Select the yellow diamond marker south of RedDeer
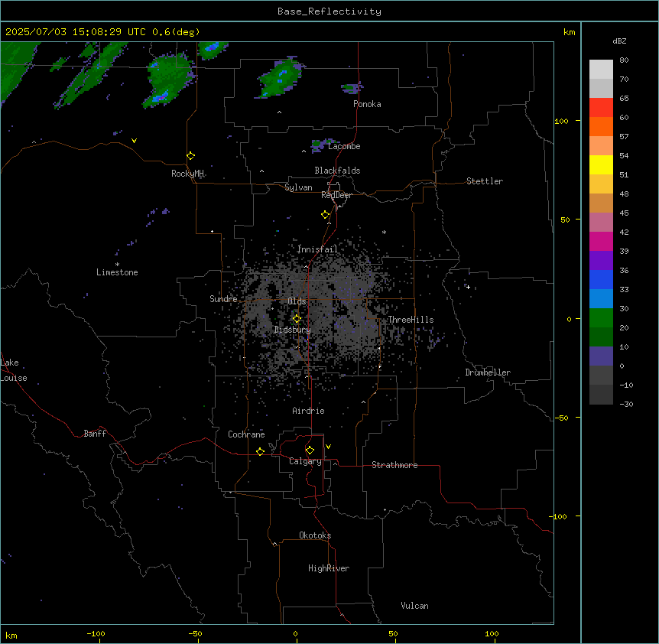The width and height of the screenshot is (659, 644). point(326,215)
